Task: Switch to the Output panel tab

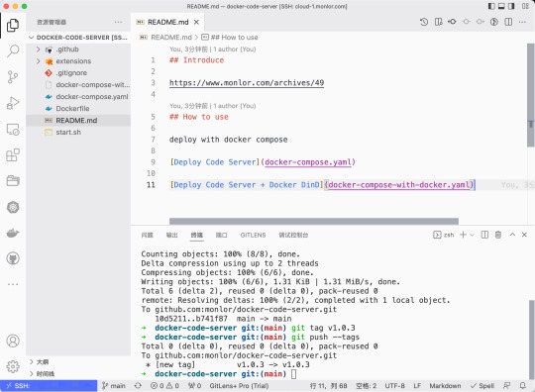Action: [x=172, y=235]
